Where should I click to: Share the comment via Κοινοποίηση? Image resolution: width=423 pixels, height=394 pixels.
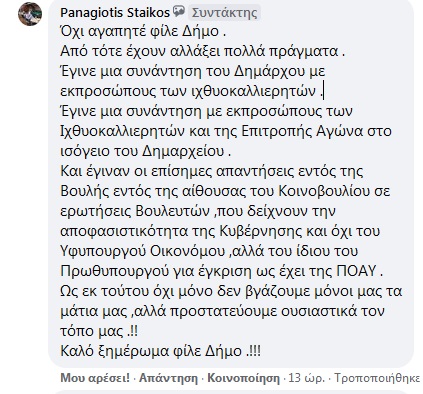(243, 378)
